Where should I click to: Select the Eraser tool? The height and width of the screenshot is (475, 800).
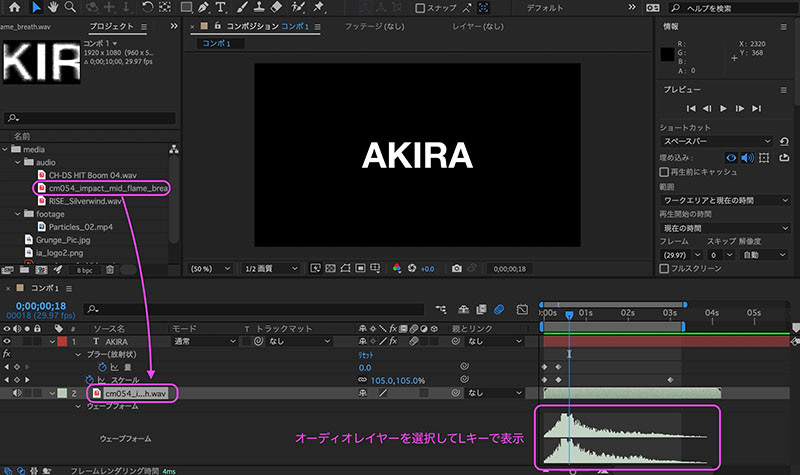tap(276, 7)
